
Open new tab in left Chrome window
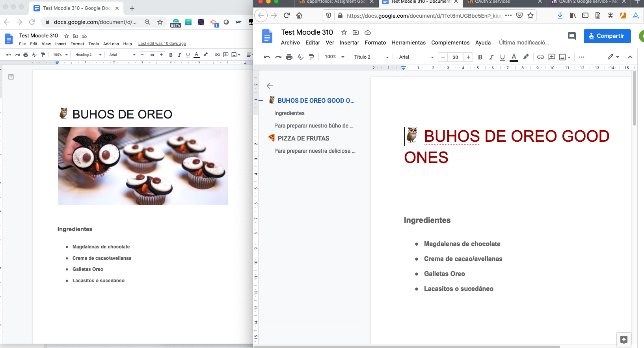[132, 8]
